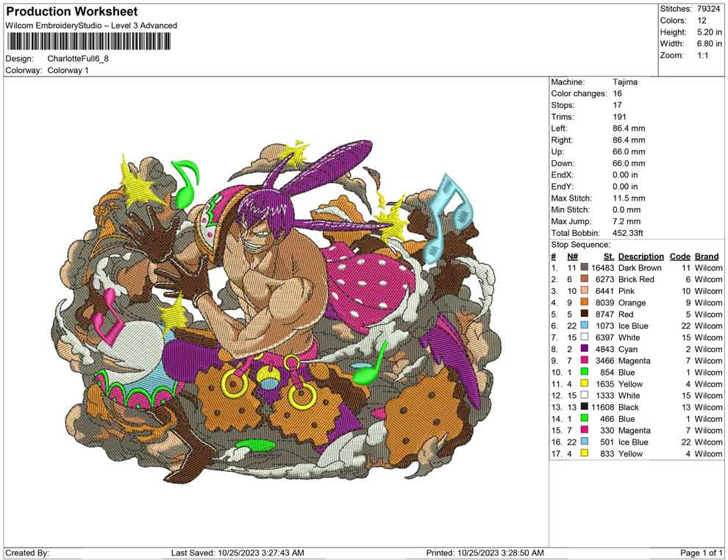This screenshot has width=728, height=560.
Task: Click the Ice Blue swatch in stop 6
Action: 585,326
